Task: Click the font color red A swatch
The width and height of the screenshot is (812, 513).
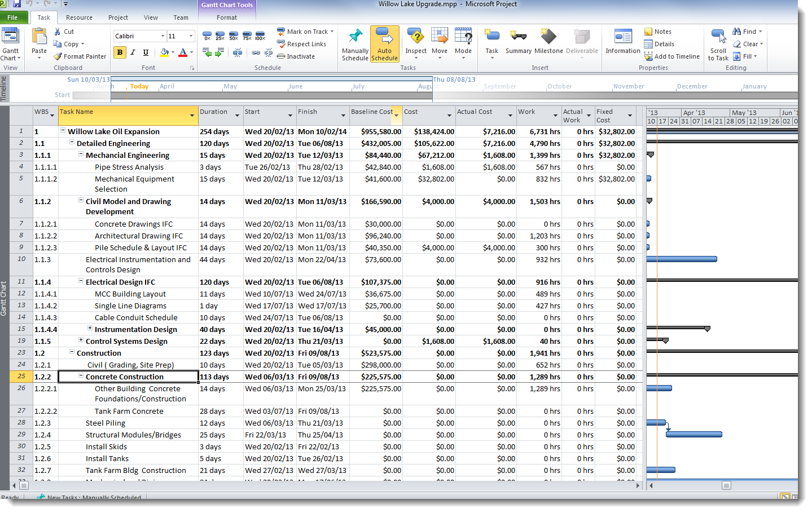Action: pos(182,52)
